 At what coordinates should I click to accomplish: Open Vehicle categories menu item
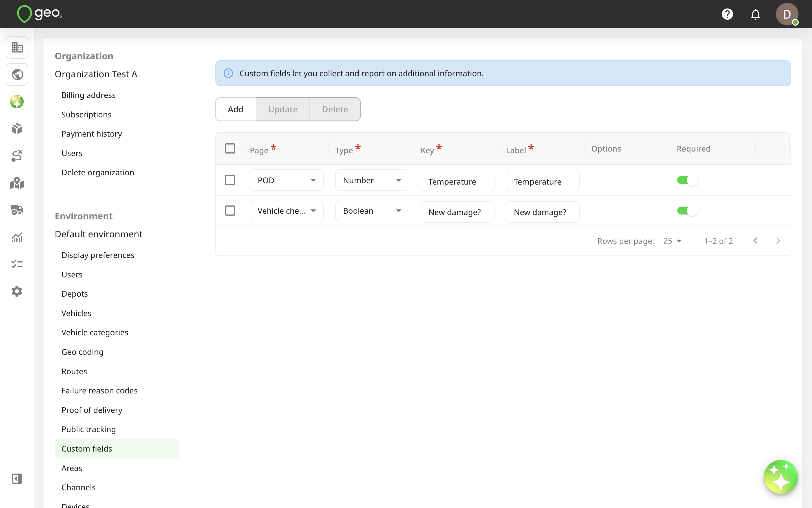(x=95, y=332)
